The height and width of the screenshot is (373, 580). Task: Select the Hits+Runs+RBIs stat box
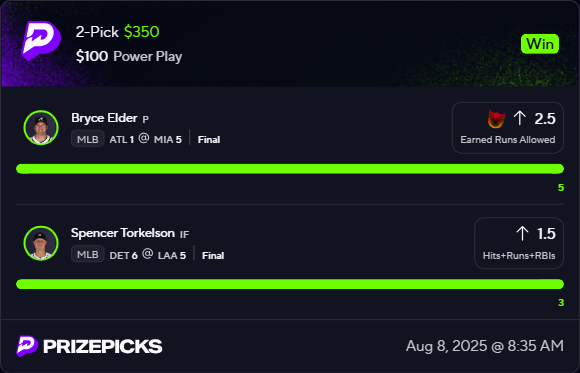[519, 243]
